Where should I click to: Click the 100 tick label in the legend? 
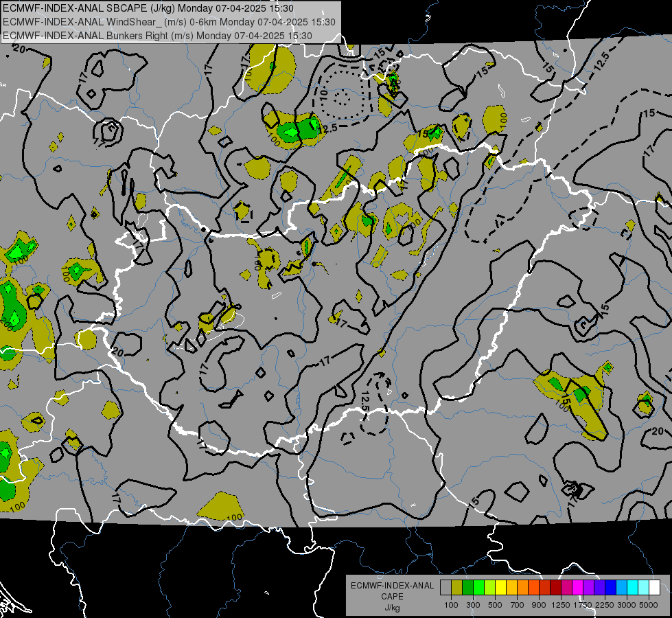[x=451, y=605]
